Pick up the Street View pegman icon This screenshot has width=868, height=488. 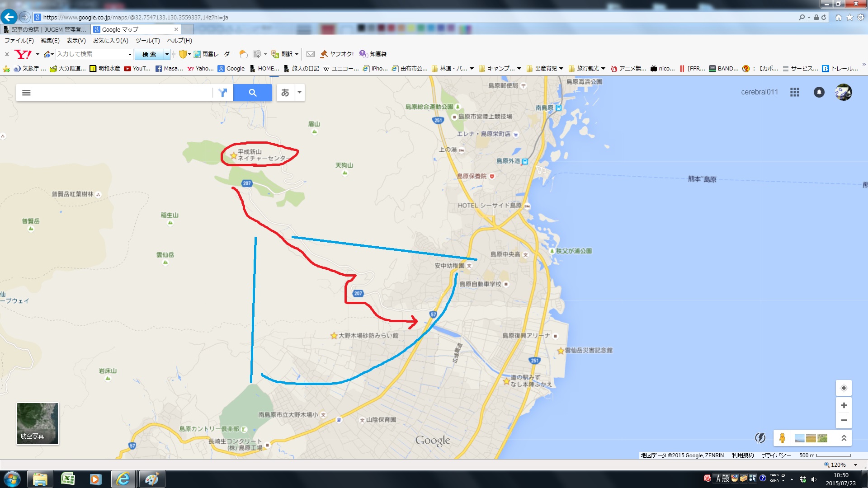pos(782,438)
